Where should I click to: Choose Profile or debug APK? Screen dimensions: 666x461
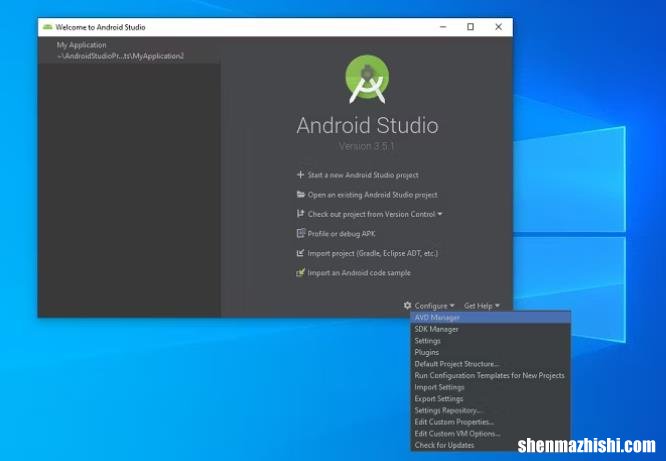pyautogui.click(x=341, y=234)
